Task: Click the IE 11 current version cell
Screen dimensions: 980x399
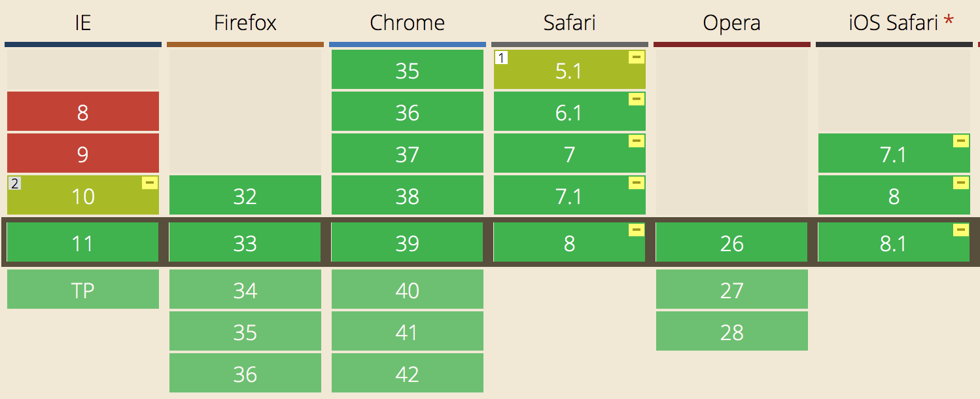Action: 82,243
